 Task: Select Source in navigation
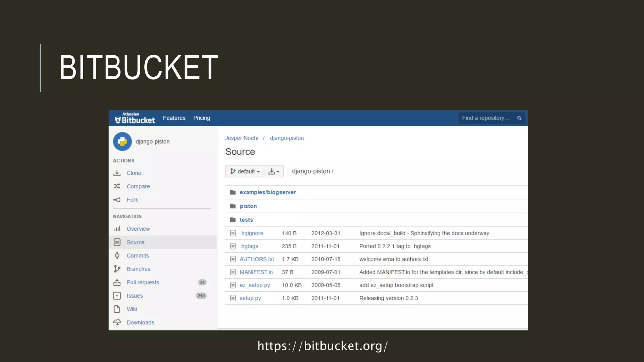click(136, 242)
